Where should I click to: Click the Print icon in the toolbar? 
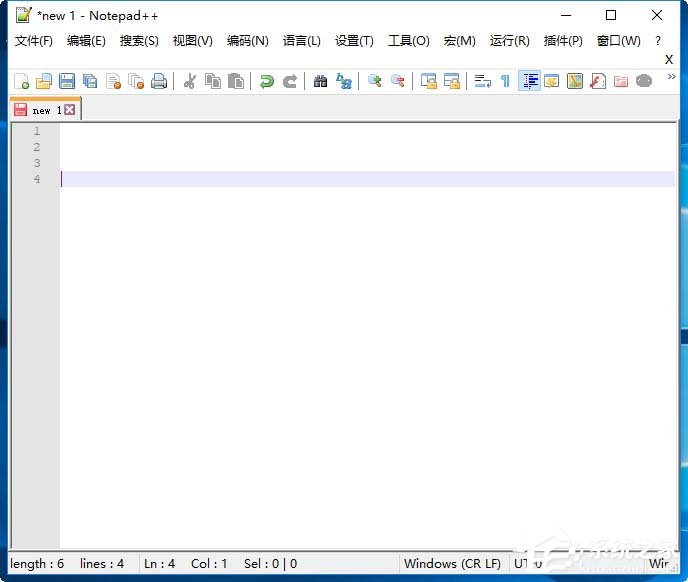tap(159, 81)
